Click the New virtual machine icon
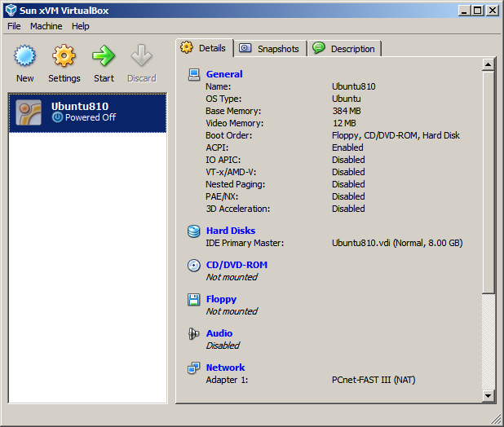Image resolution: width=504 pixels, height=427 pixels. (24, 56)
